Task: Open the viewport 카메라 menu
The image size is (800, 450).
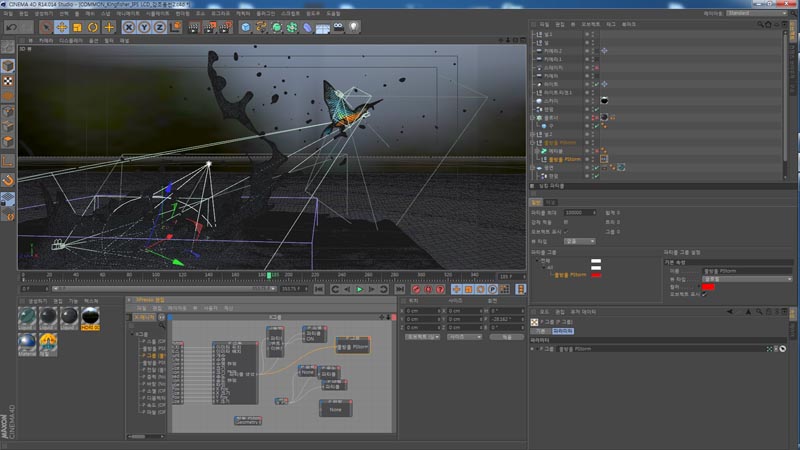Action: coord(46,40)
